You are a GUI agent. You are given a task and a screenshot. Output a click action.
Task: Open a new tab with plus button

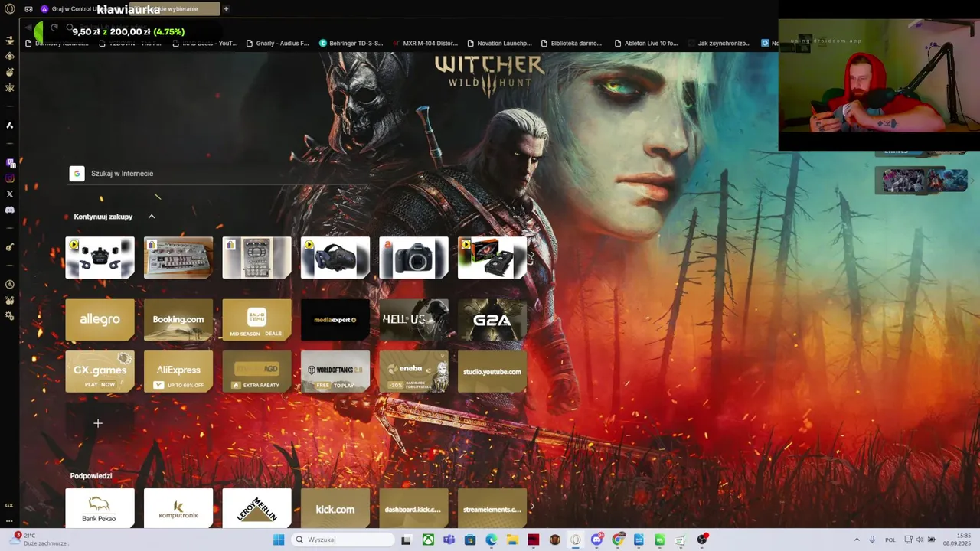click(x=226, y=9)
